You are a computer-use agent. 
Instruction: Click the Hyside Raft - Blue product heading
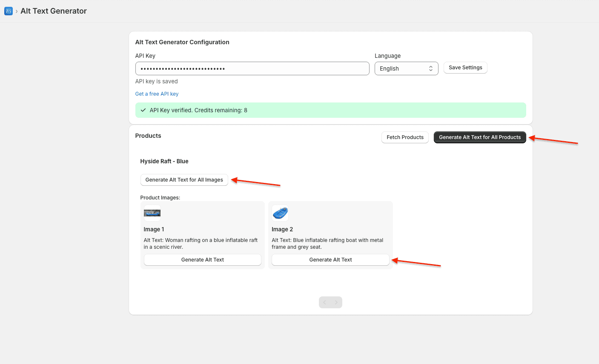click(x=164, y=161)
